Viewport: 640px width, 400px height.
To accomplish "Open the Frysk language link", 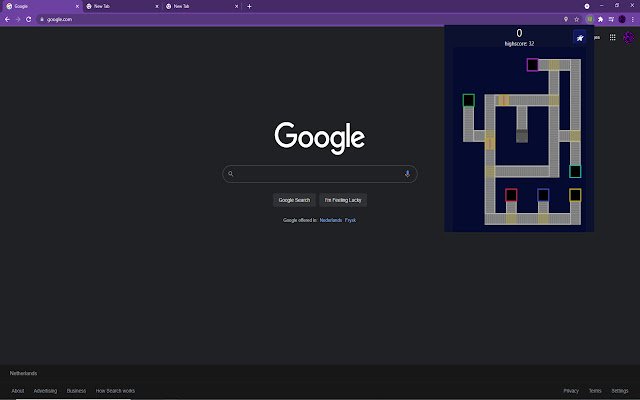I will pyautogui.click(x=350, y=220).
